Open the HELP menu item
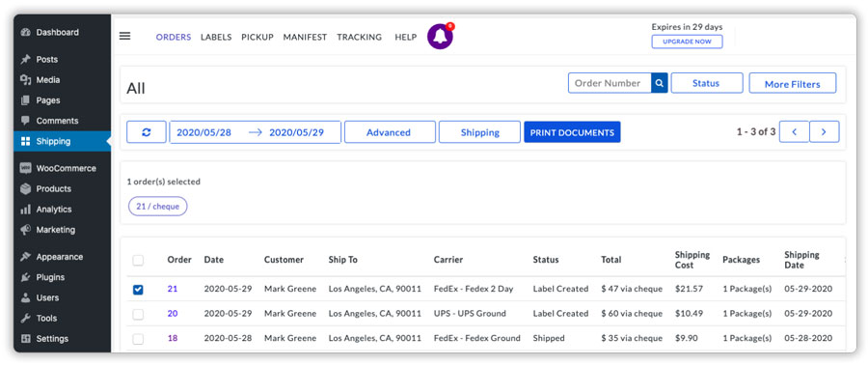 (x=406, y=37)
